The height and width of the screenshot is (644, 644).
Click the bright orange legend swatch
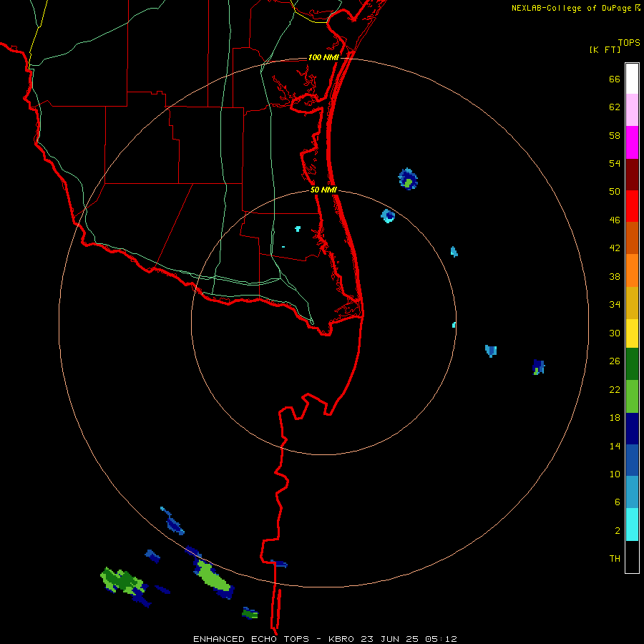632,270
